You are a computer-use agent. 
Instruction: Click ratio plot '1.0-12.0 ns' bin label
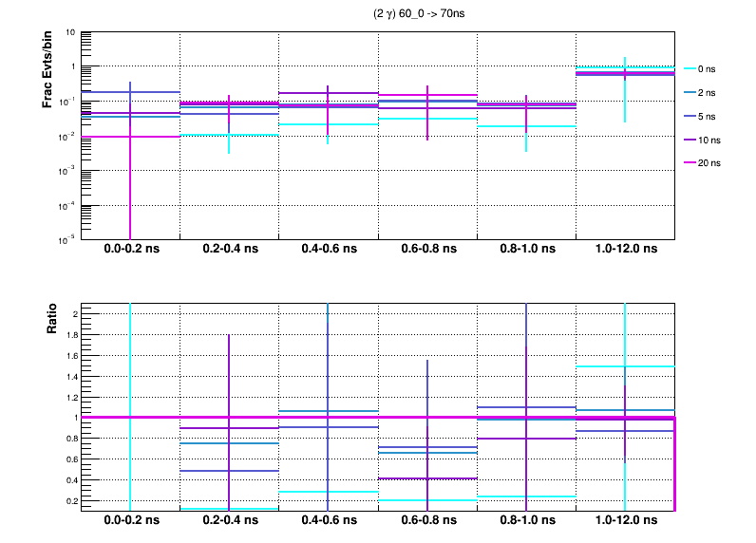click(624, 522)
